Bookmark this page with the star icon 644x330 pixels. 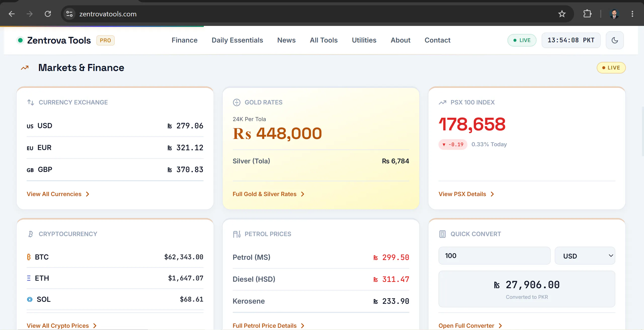tap(562, 14)
